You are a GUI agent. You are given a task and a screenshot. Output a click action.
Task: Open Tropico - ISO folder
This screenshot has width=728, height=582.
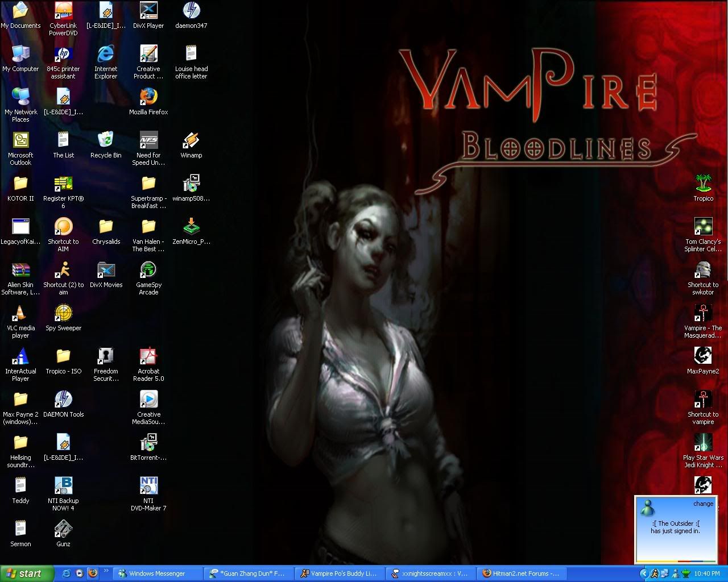[63, 360]
